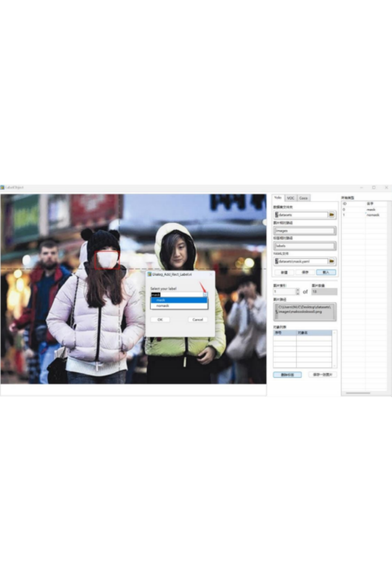This screenshot has width=392, height=565.
Task: Select the 'mask' row in class table
Action: 364,209
